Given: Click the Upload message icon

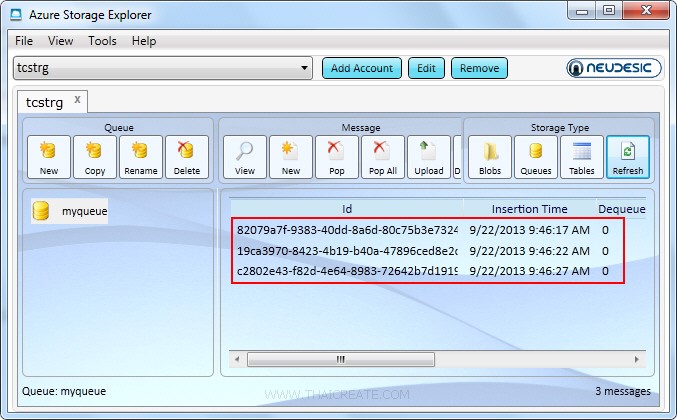Looking at the screenshot, I should [x=429, y=157].
